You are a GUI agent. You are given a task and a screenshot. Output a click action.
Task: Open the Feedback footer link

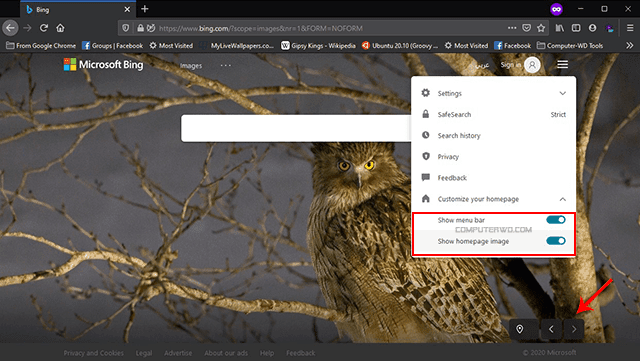click(300, 353)
